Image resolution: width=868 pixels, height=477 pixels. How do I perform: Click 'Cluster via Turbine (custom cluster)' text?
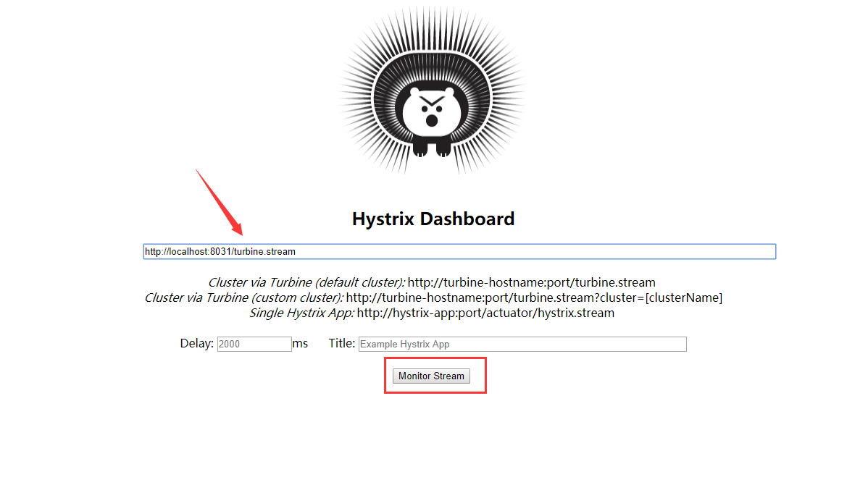pos(243,298)
